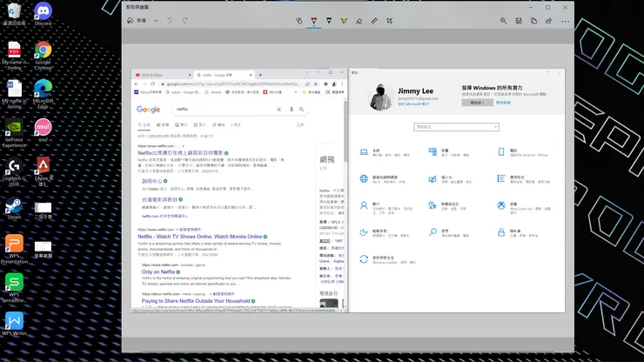Click the captured screenshot on the canvas
This screenshot has width=644, height=362.
348,191
